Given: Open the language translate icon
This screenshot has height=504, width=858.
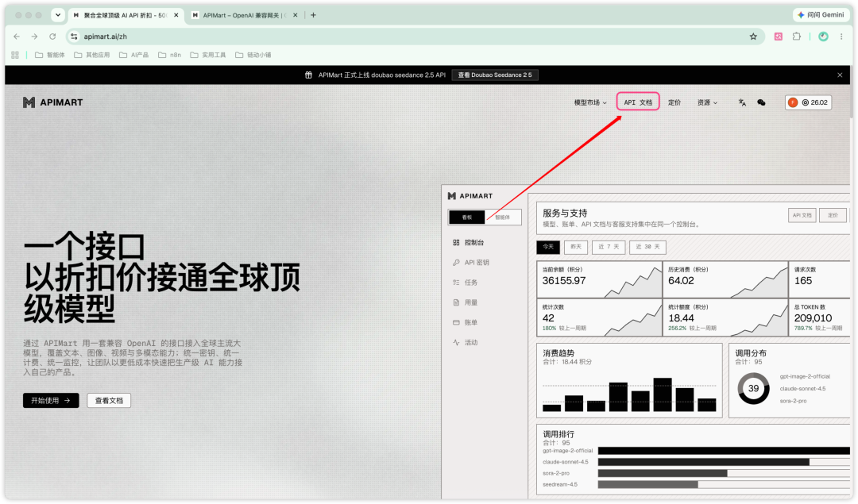Looking at the screenshot, I should pos(742,102).
